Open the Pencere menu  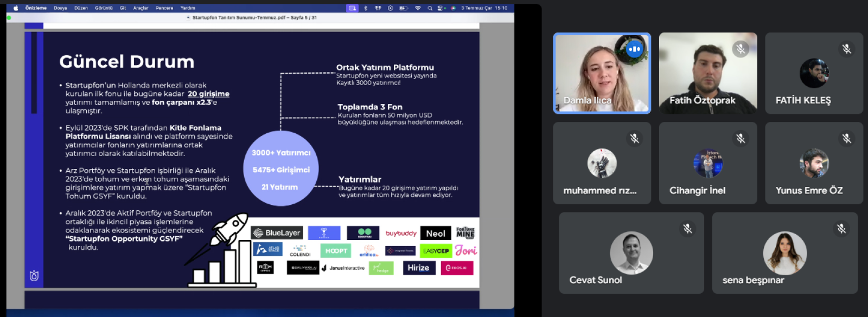(x=164, y=8)
